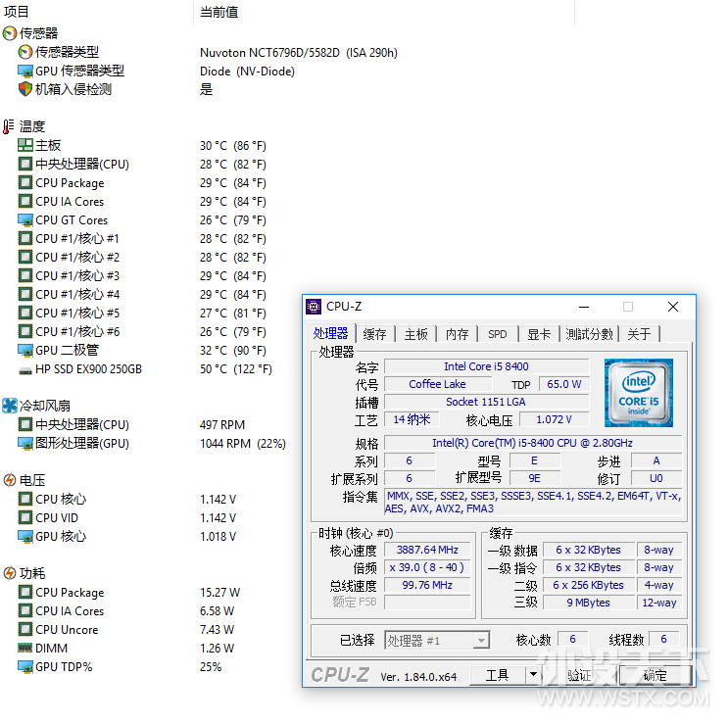Click the HP SSD EX900 drive icon
Screen dimensions: 728x725
(25, 370)
